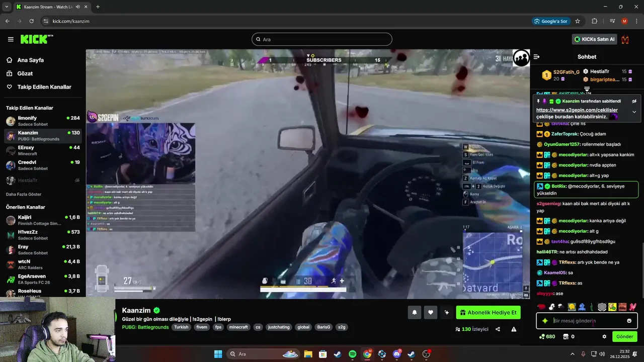Click Google'a Sor button in address bar
This screenshot has height=362, width=644.
pyautogui.click(x=551, y=21)
